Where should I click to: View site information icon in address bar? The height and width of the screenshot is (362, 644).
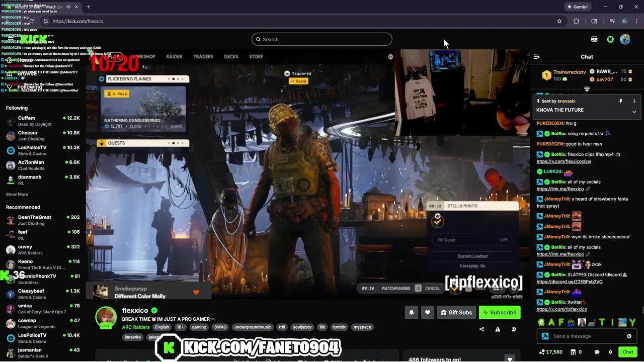(46, 21)
